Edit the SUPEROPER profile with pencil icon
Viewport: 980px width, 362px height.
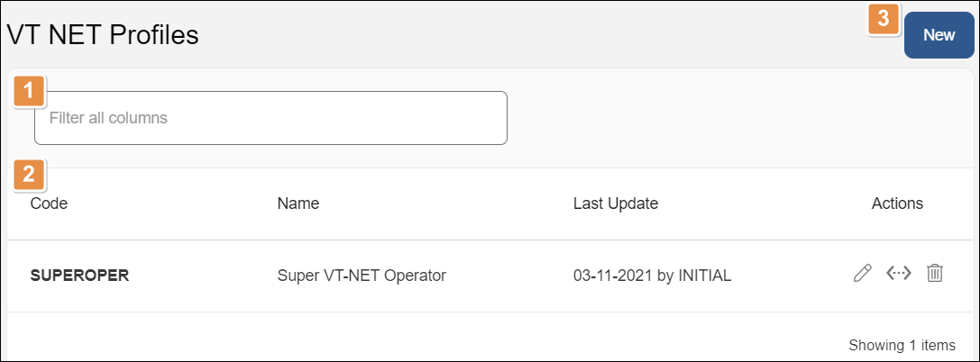[x=862, y=273]
